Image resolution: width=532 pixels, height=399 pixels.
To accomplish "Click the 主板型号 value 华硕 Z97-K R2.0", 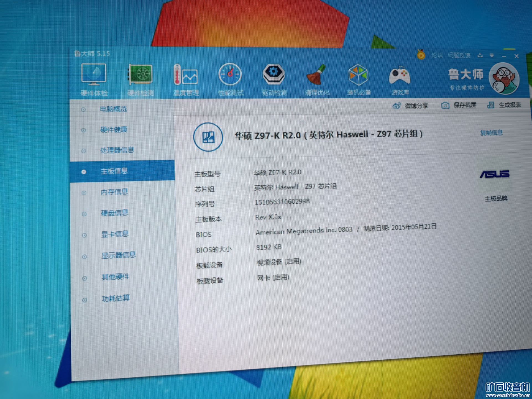I will [277, 172].
